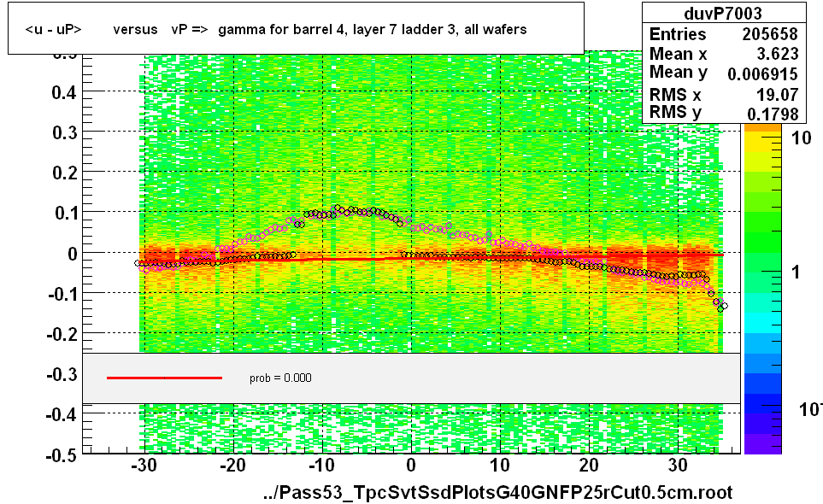Click the x-axis label 20
Image resolution: width=823 pixels, height=504 pixels.
click(589, 466)
